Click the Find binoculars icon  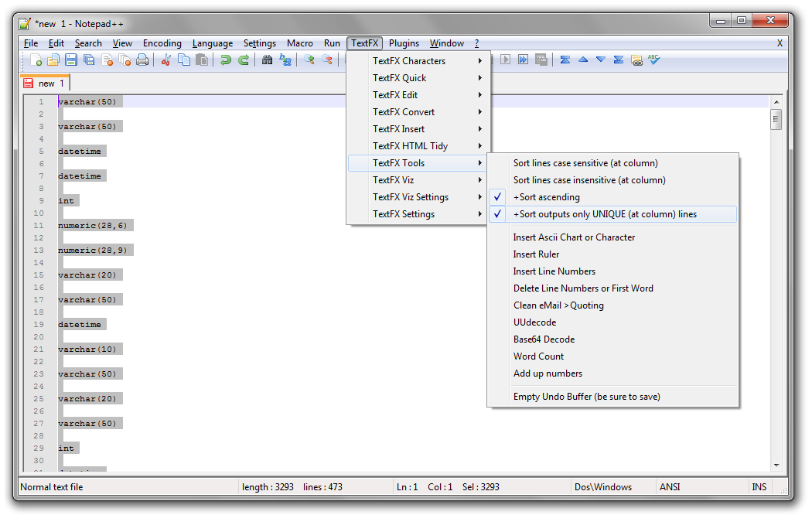click(268, 60)
